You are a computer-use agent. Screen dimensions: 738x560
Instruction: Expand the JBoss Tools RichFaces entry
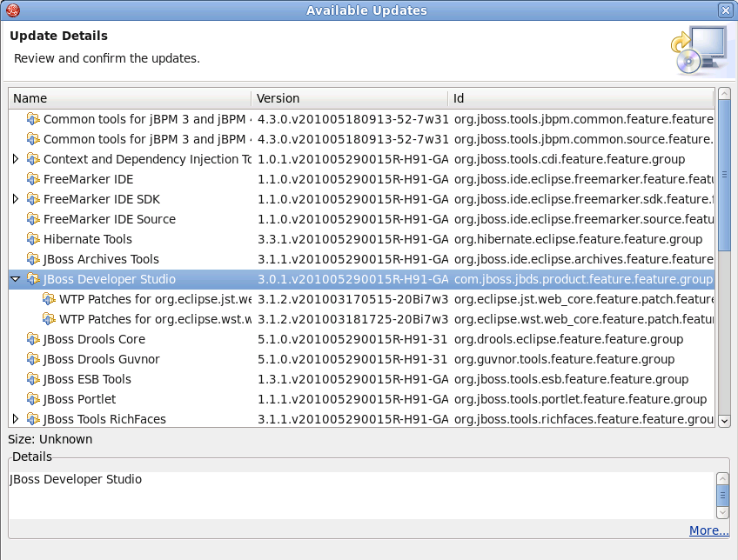(16, 418)
